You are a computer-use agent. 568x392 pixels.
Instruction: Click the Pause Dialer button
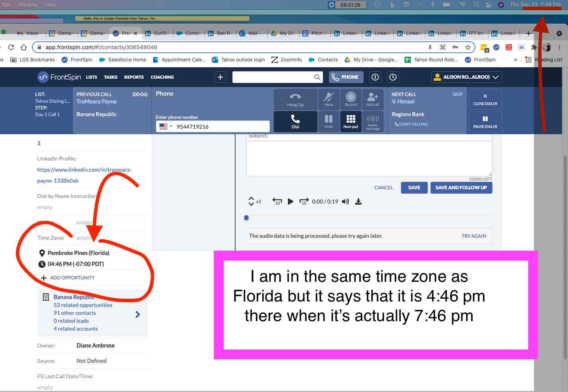[485, 122]
